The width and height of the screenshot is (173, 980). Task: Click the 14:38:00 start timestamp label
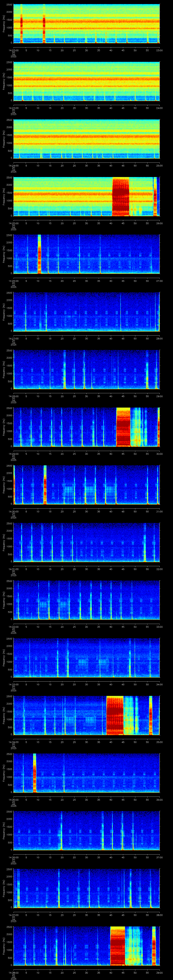tap(13, 973)
